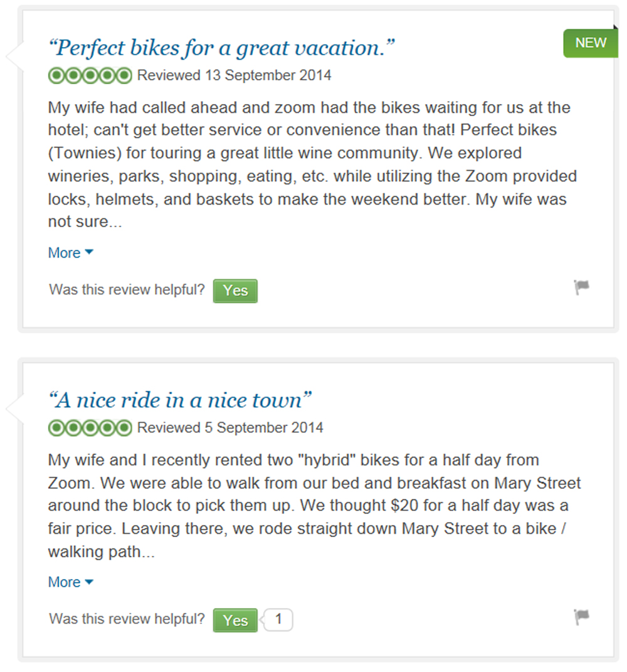Click the 'Reviewed 13 September 2014' date
The image size is (627, 672).
234,75
